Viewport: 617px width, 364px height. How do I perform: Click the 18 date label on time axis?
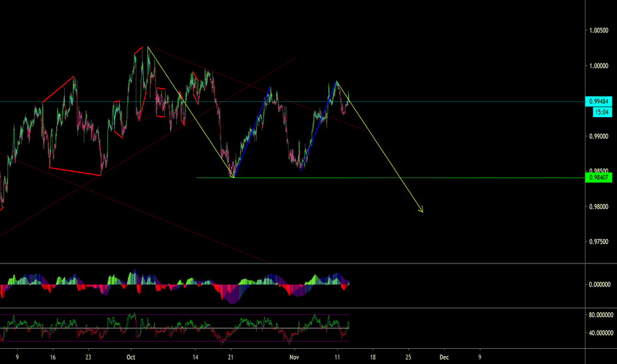tap(373, 357)
